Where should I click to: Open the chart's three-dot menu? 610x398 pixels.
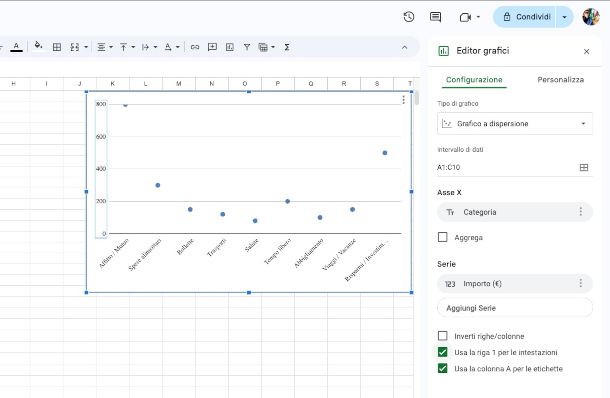click(403, 100)
